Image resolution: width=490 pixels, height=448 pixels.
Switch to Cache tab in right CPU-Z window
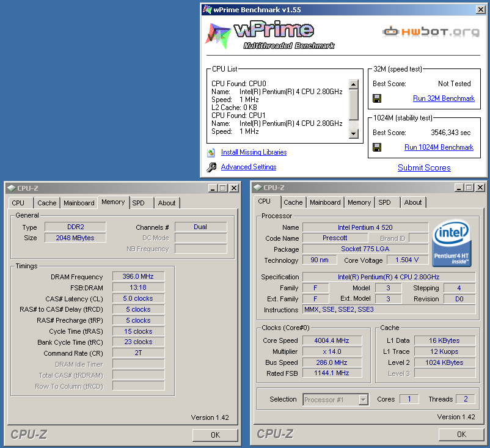[293, 202]
